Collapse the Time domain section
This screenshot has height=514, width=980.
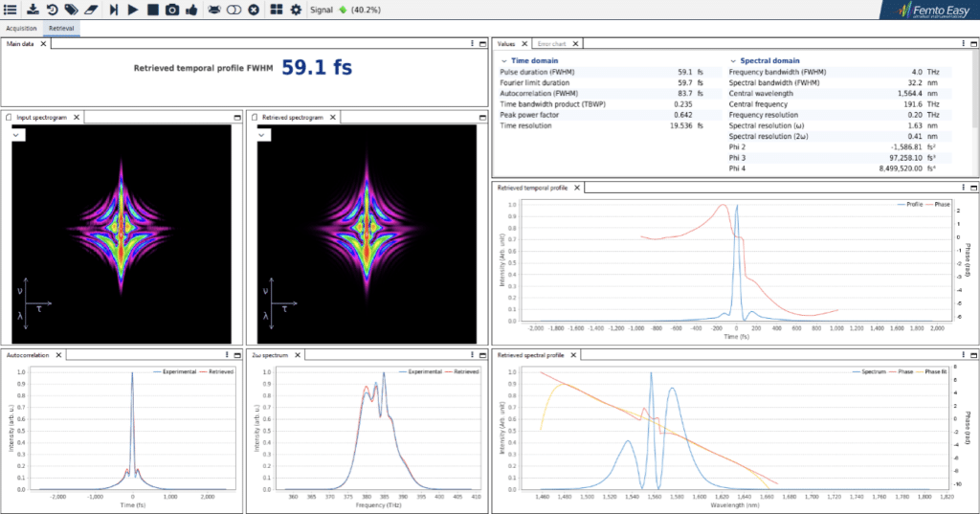point(503,60)
